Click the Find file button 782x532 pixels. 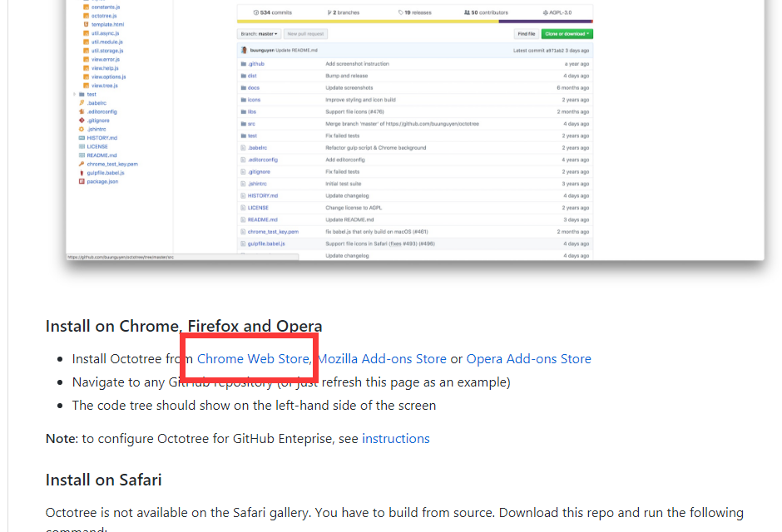(526, 34)
